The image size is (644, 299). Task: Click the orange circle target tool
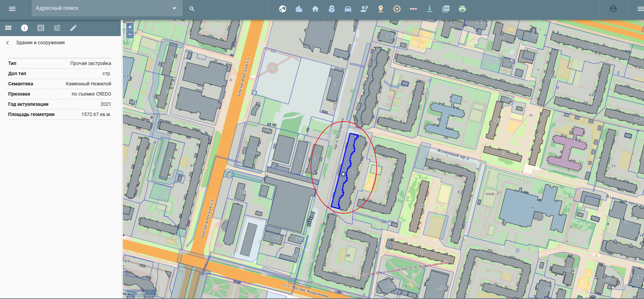(397, 9)
